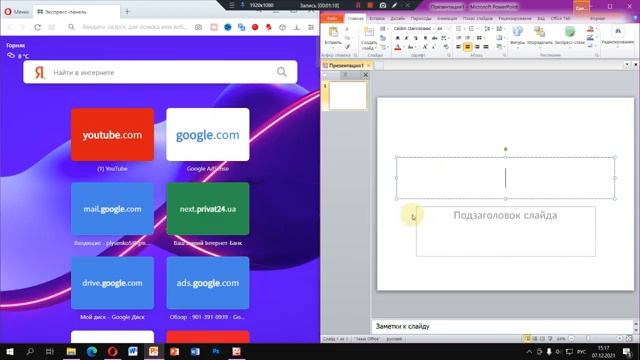Click the Format painter icon
640x360 pixels.
pos(347,47)
